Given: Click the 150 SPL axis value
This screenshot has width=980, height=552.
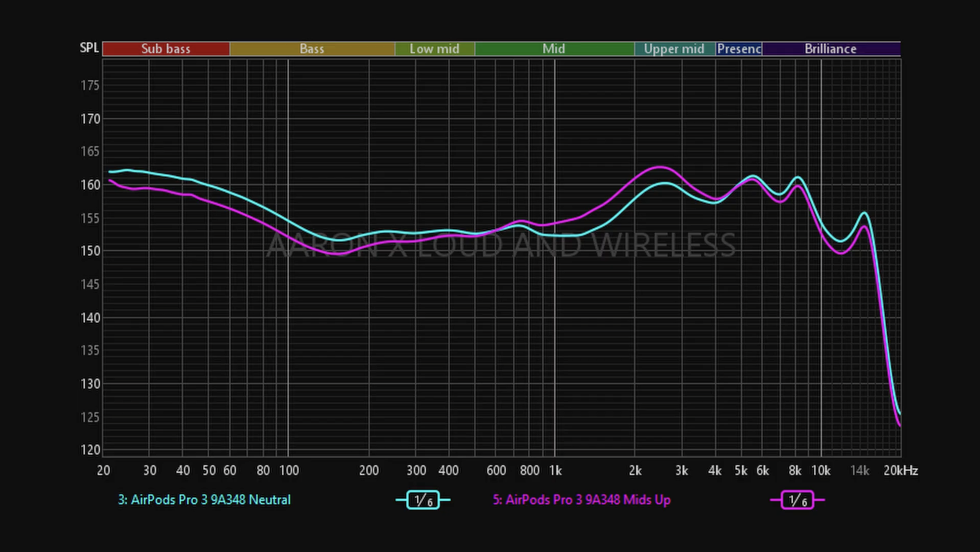Looking at the screenshot, I should [x=90, y=251].
